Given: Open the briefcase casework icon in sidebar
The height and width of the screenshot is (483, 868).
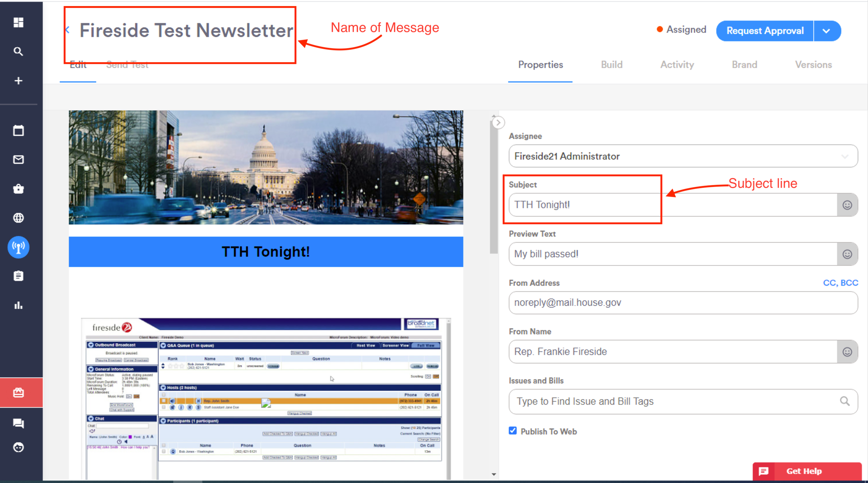Looking at the screenshot, I should click(18, 189).
